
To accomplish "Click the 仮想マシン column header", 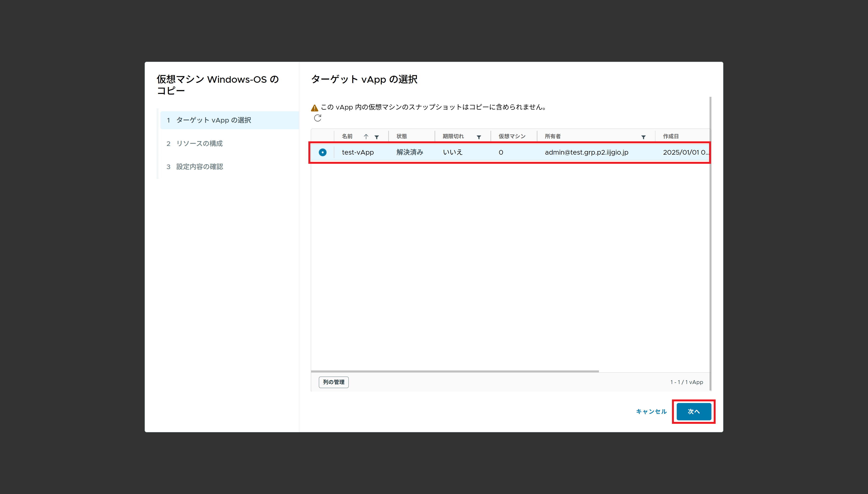I will point(512,136).
